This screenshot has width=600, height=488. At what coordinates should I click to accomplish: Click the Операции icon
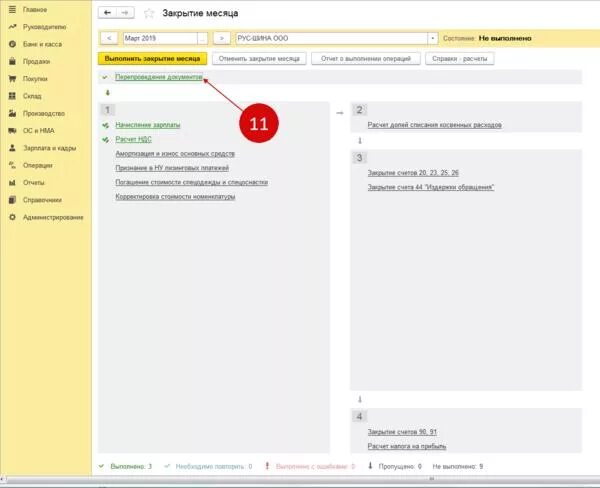tap(12, 165)
